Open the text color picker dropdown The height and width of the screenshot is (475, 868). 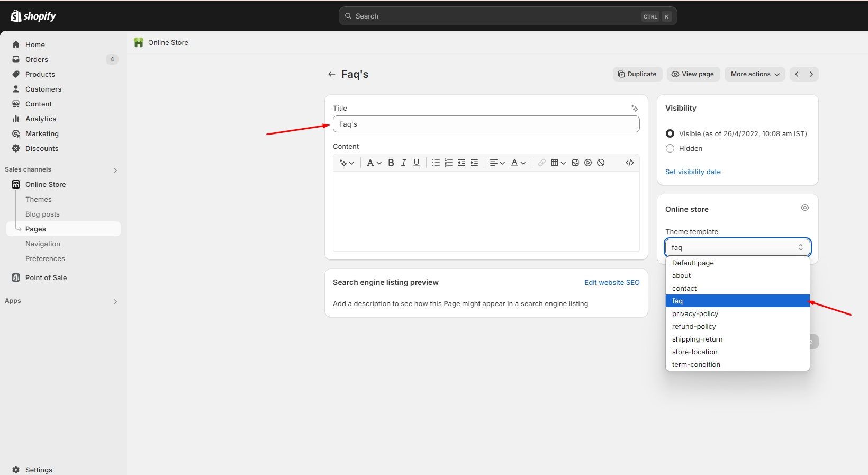[518, 163]
